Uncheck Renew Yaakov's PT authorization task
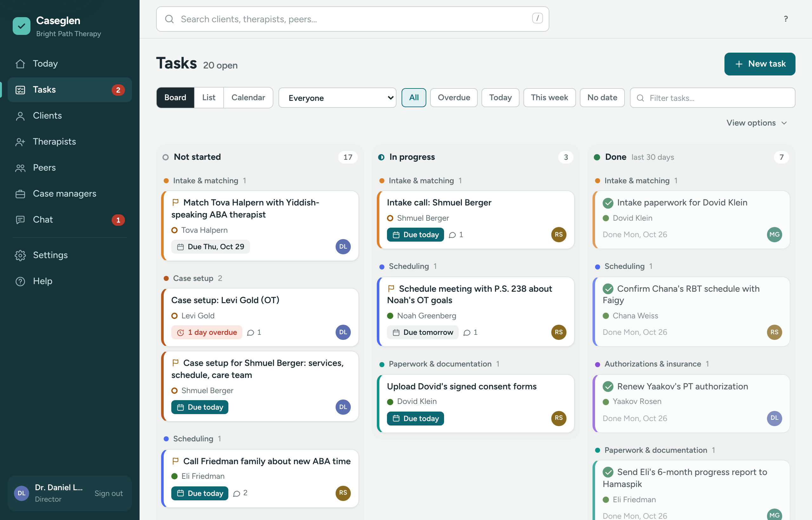The width and height of the screenshot is (812, 520). (x=608, y=386)
